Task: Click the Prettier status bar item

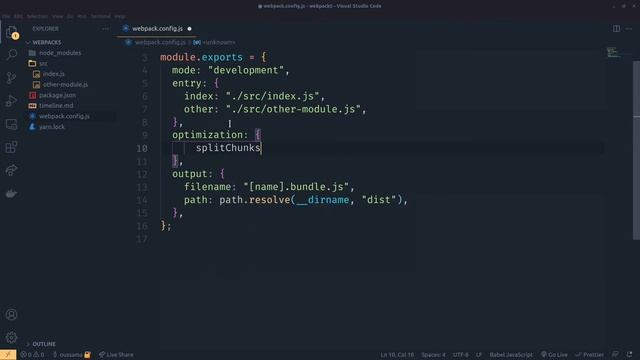Action: tap(589, 355)
